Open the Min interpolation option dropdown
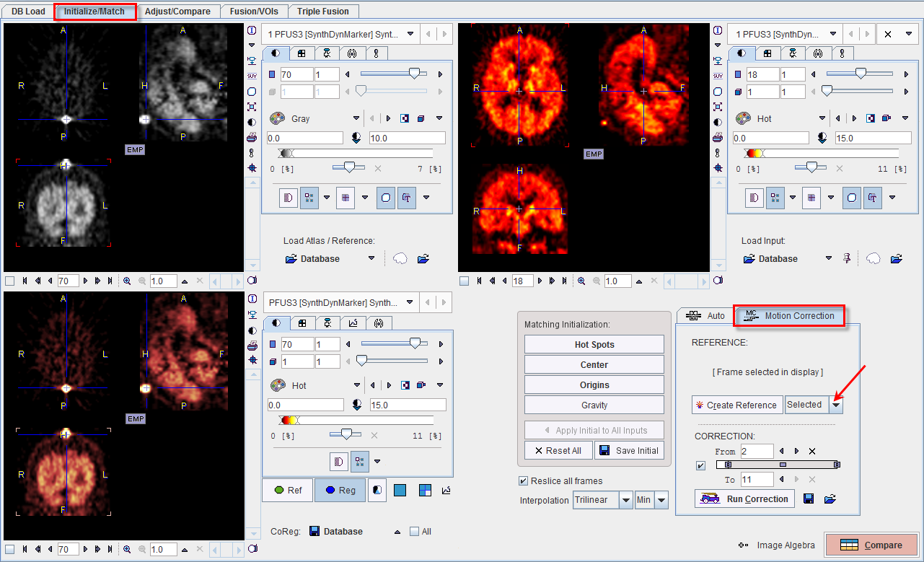 pos(661,500)
